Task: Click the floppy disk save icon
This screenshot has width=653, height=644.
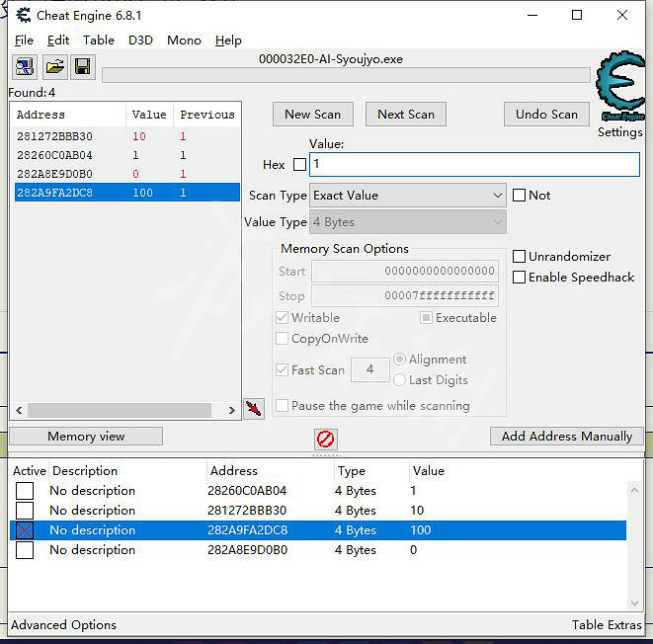Action: 83,66
